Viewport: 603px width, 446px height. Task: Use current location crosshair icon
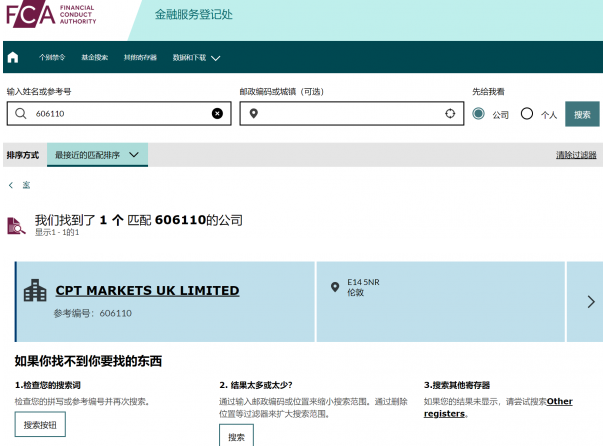450,114
